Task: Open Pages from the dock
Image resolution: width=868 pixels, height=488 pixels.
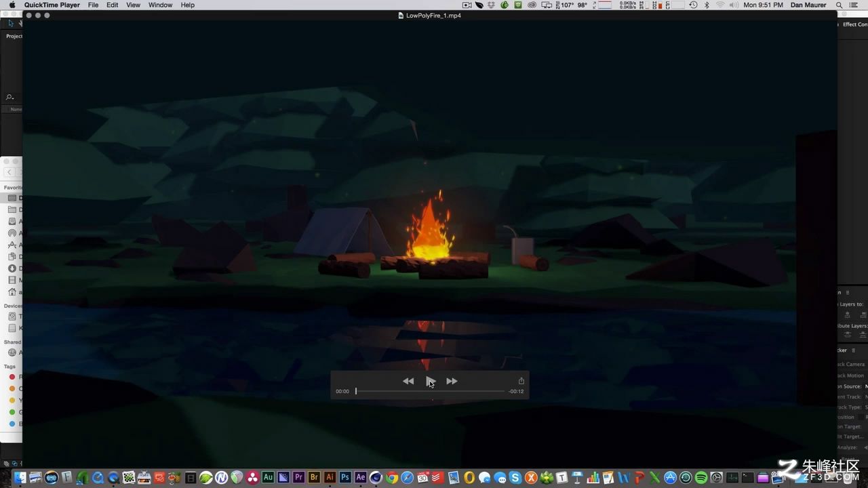Action: tap(608, 477)
